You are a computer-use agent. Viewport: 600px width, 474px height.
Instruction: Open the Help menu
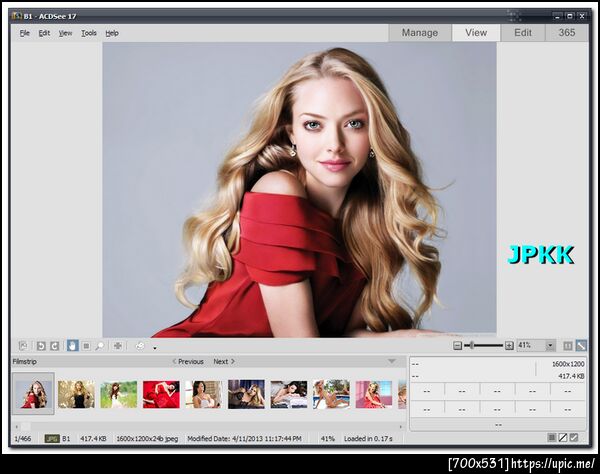click(x=112, y=33)
